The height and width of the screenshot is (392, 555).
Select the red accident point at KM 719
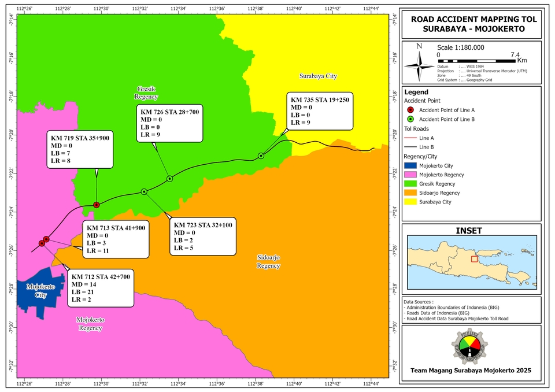(97, 205)
